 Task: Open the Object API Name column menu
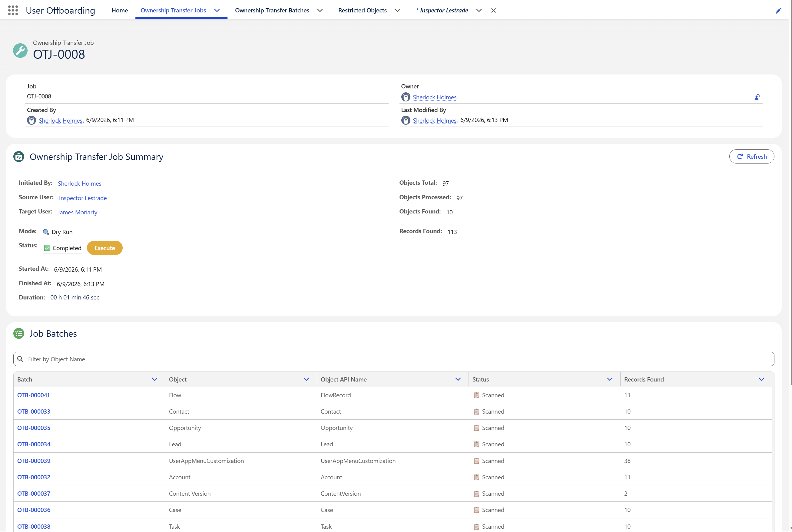tap(458, 379)
